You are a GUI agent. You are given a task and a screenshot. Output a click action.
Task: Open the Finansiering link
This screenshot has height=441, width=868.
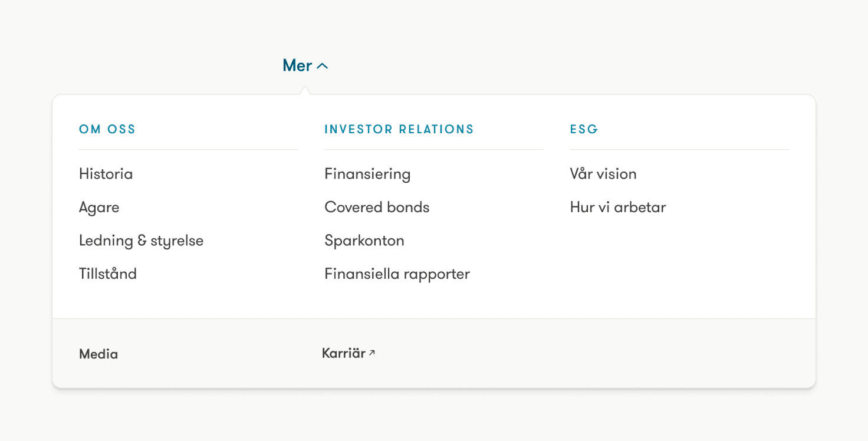click(367, 174)
